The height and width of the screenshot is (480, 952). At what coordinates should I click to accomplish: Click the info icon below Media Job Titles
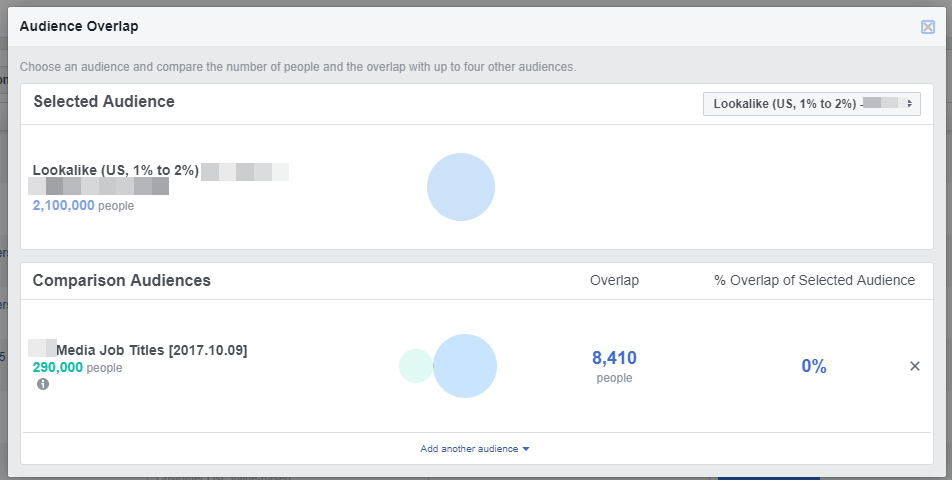tap(43, 384)
